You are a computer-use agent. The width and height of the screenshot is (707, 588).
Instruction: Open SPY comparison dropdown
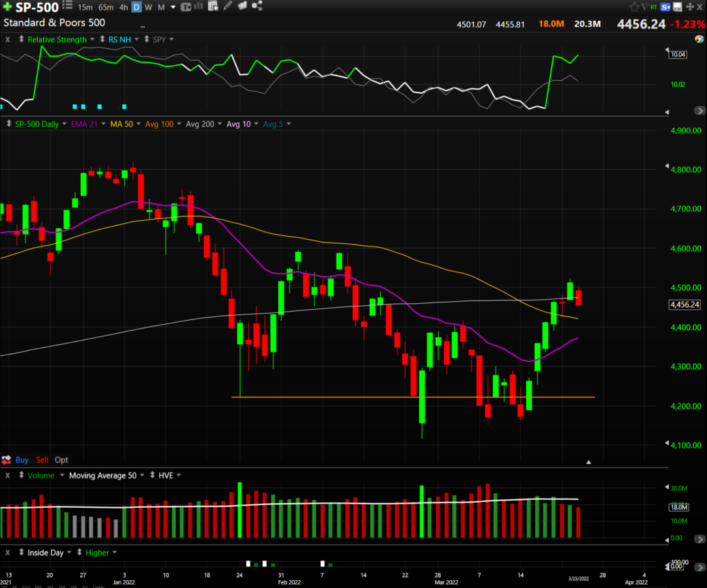coord(172,39)
